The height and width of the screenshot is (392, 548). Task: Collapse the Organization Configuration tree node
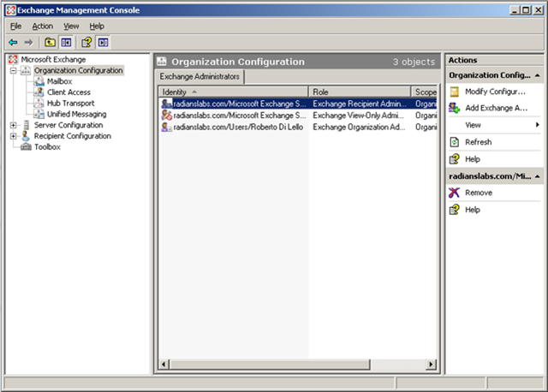click(x=14, y=71)
